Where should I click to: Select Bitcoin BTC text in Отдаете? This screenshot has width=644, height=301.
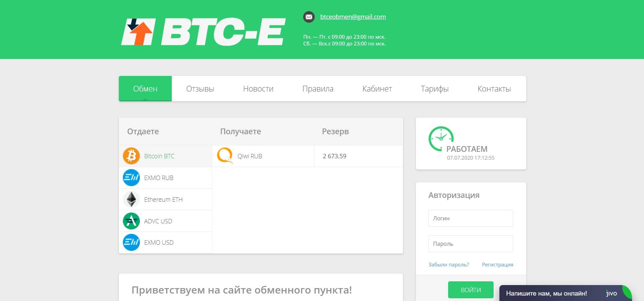click(x=159, y=156)
